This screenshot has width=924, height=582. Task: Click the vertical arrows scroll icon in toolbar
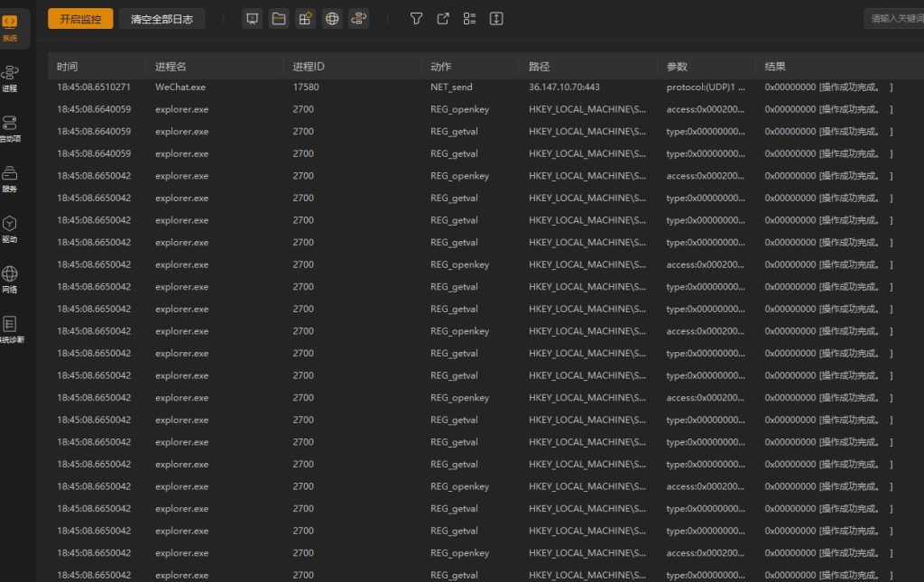click(x=496, y=19)
